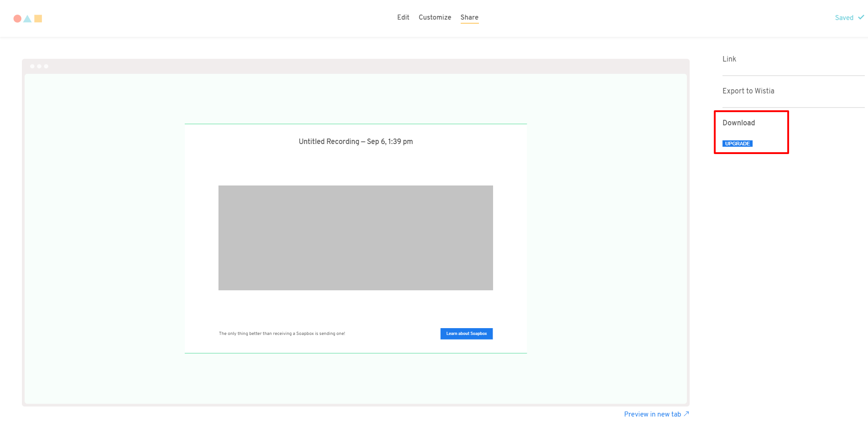This screenshot has height=422, width=868.
Task: Open the Customize tab
Action: pos(435,17)
